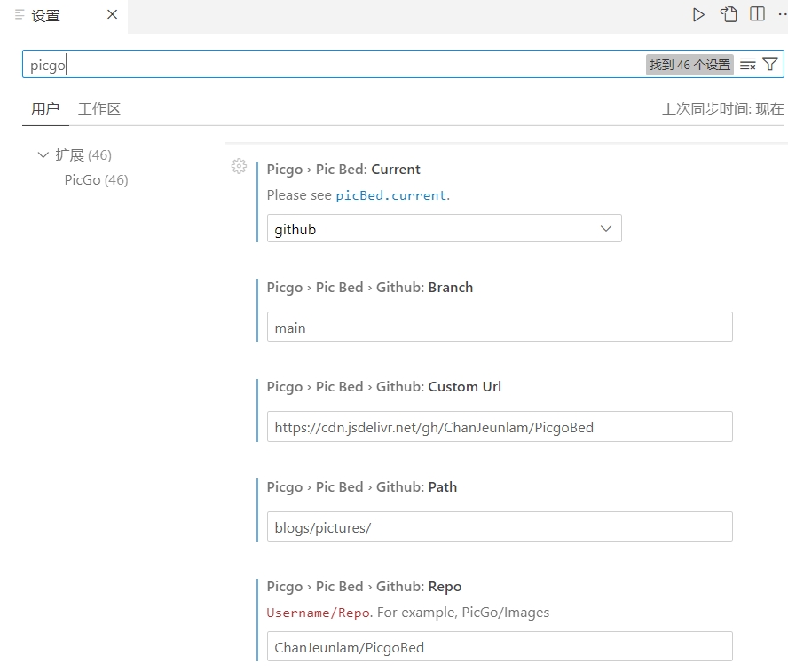Click the Github: Repo setting heading

tap(364, 587)
